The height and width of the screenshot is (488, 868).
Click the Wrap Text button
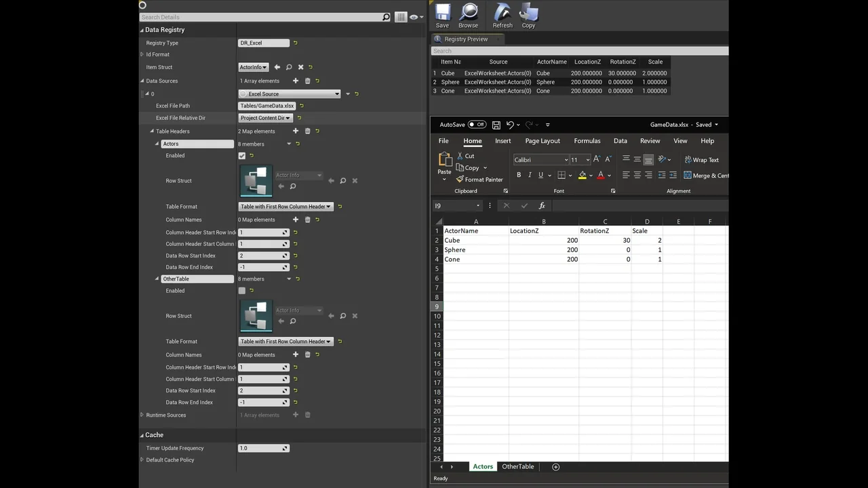pyautogui.click(x=701, y=160)
